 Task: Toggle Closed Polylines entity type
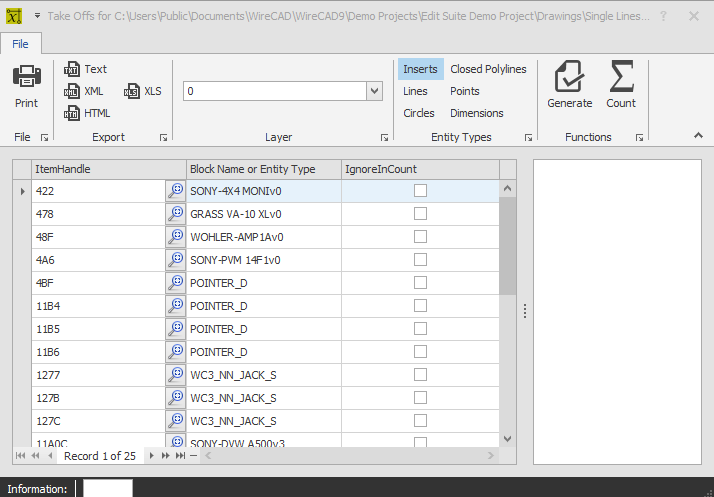click(488, 69)
